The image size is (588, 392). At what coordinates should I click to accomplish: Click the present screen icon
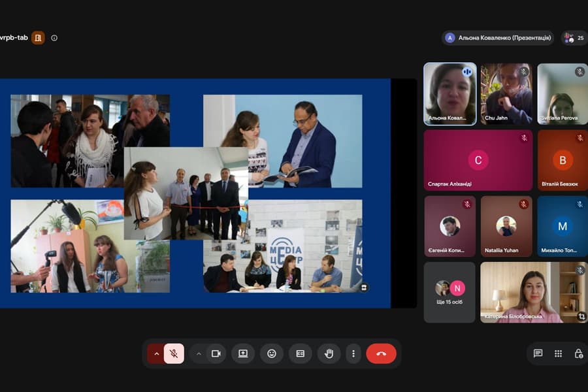tap(243, 353)
